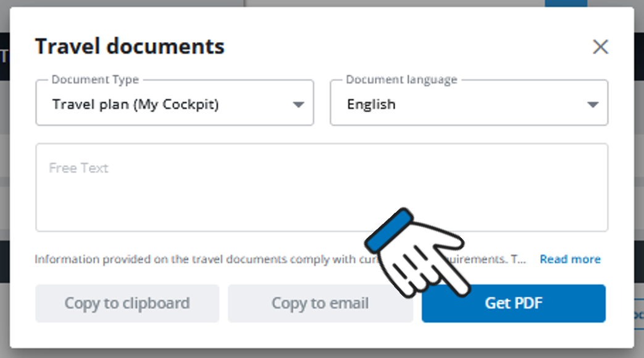Download via the Get PDF button
The height and width of the screenshot is (358, 644).
(513, 304)
